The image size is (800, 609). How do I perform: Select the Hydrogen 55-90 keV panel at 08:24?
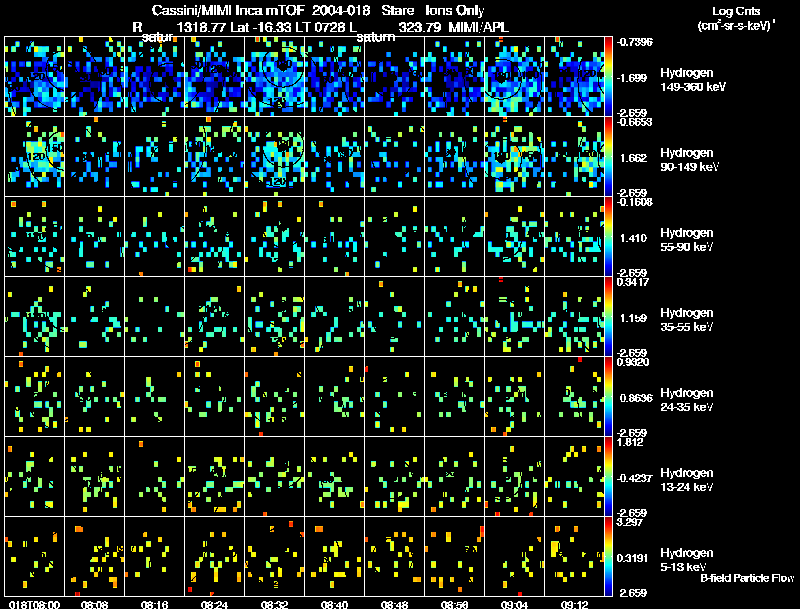coord(215,237)
